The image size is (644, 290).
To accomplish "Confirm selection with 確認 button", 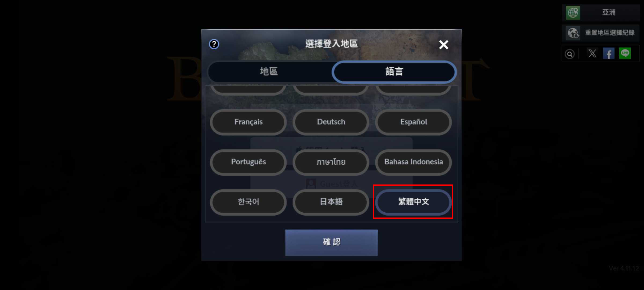I will click(x=331, y=242).
